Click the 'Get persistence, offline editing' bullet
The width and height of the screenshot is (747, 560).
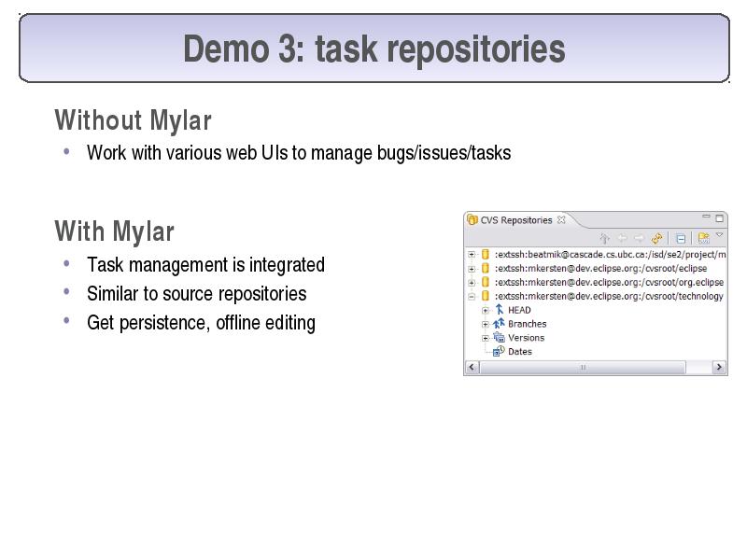point(201,323)
